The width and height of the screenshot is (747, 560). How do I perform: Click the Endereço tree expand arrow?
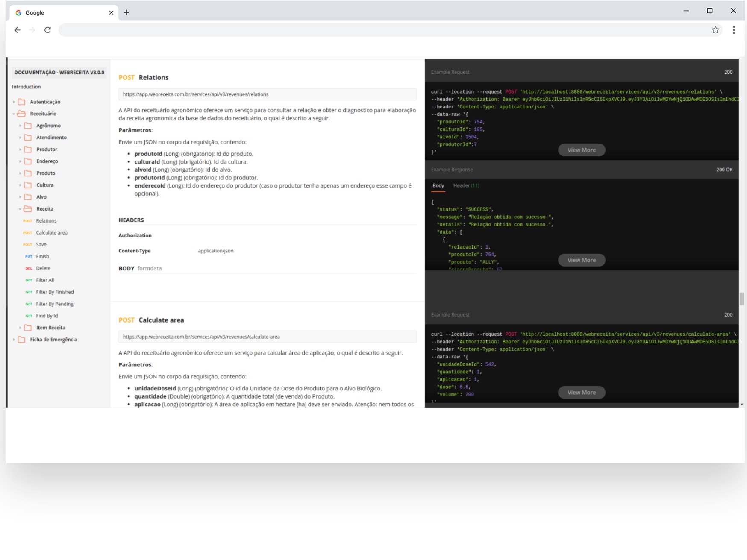(20, 161)
